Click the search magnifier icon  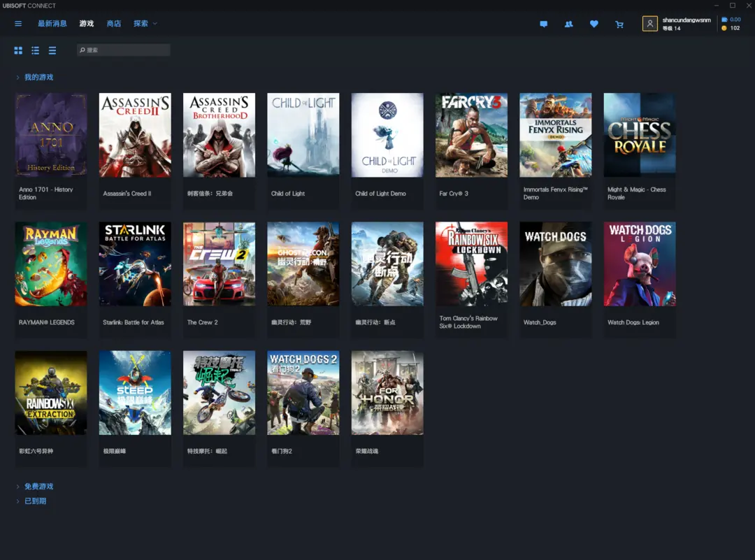[x=82, y=50]
